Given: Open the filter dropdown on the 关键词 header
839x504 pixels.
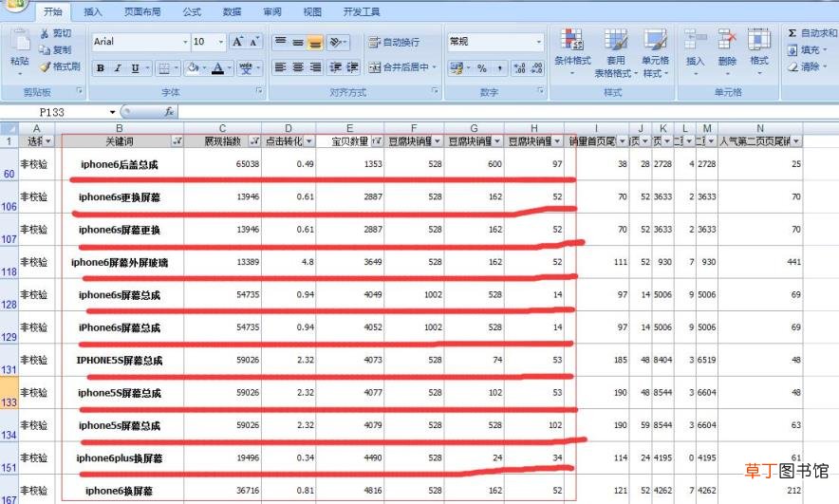Looking at the screenshot, I should [177, 141].
